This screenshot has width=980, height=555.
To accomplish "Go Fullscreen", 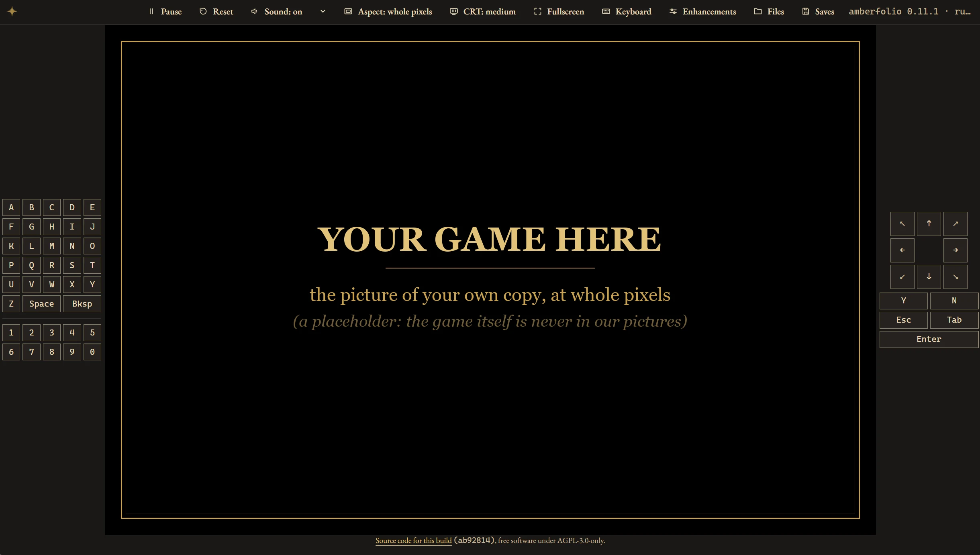I will pyautogui.click(x=559, y=12).
